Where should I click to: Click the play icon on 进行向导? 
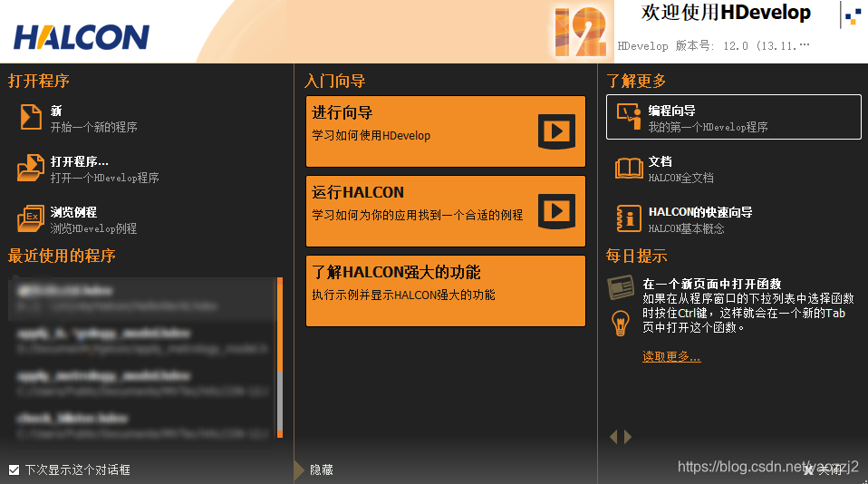(556, 131)
